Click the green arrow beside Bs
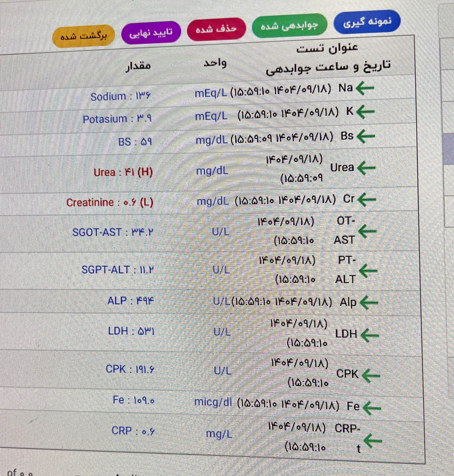The height and width of the screenshot is (476, 454). coord(366,136)
